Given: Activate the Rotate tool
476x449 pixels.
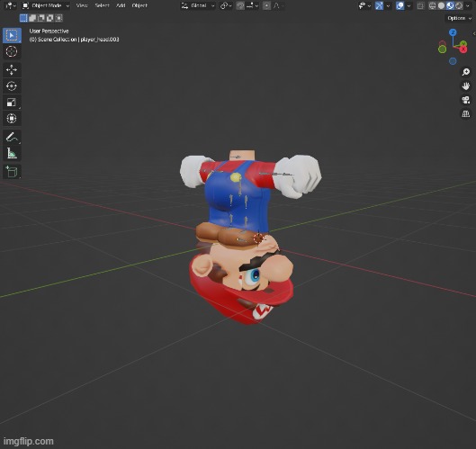Looking at the screenshot, I should 12,86.
